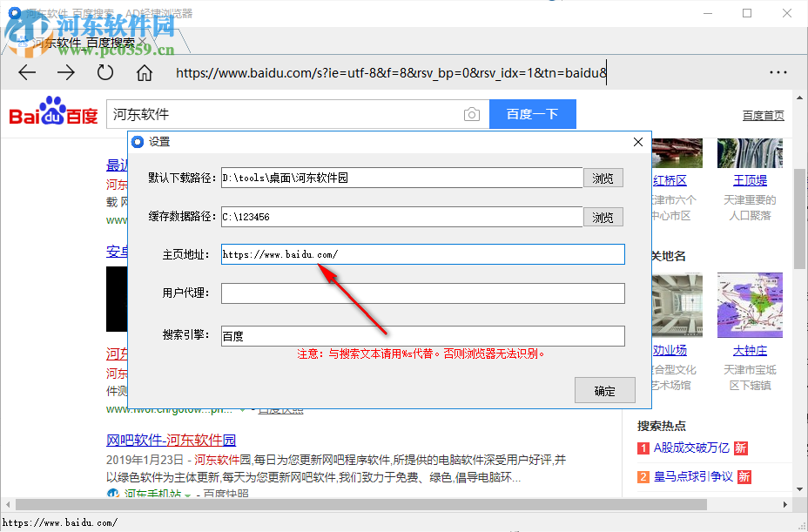Viewport: 808px width, 532px height.
Task: Open hot search item A股成交破万亿
Action: pyautogui.click(x=693, y=448)
